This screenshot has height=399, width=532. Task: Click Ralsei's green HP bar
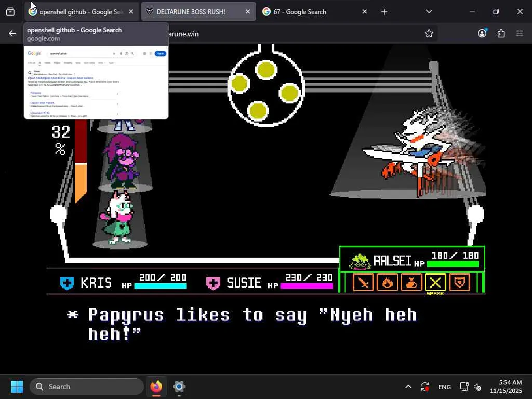point(453,264)
